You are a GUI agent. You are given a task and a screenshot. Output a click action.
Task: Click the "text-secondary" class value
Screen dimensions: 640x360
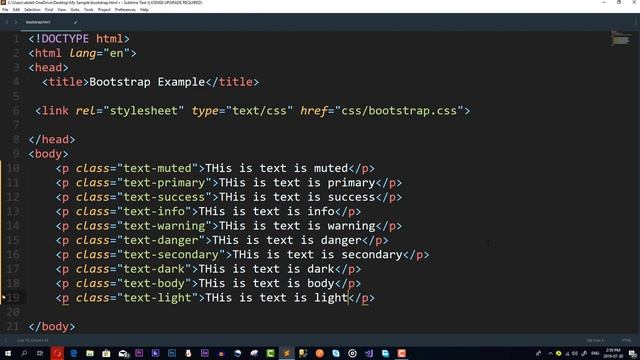[x=171, y=255]
